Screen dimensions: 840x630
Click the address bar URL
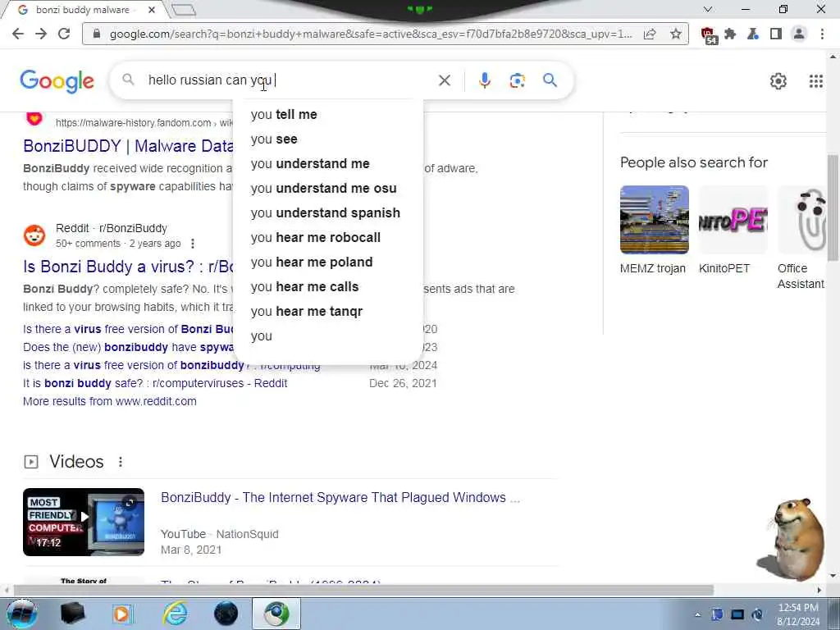(371, 34)
